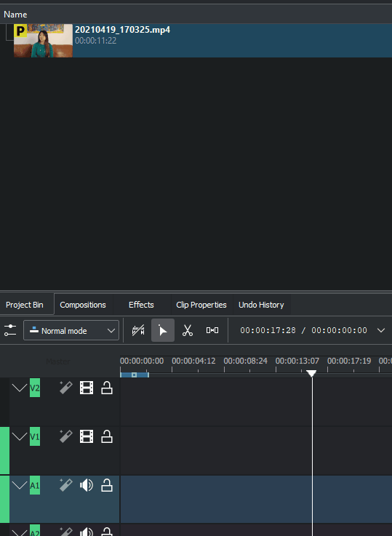Toggle effects on the A1 track

tap(66, 485)
